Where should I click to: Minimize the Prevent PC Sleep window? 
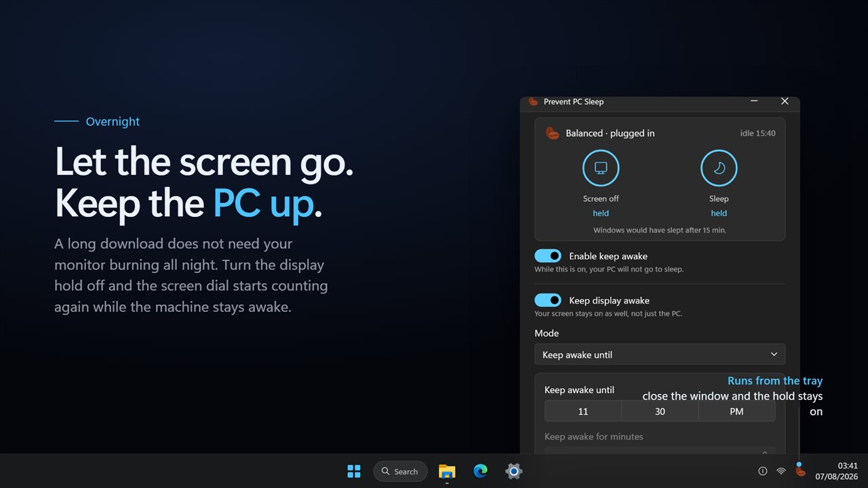753,101
